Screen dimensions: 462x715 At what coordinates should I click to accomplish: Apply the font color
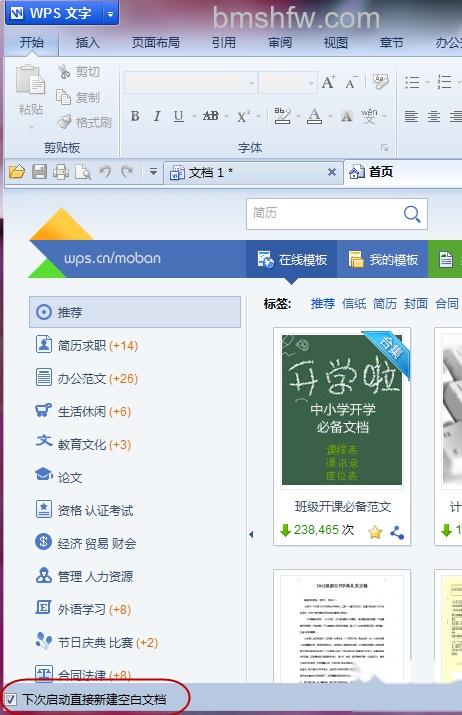314,116
